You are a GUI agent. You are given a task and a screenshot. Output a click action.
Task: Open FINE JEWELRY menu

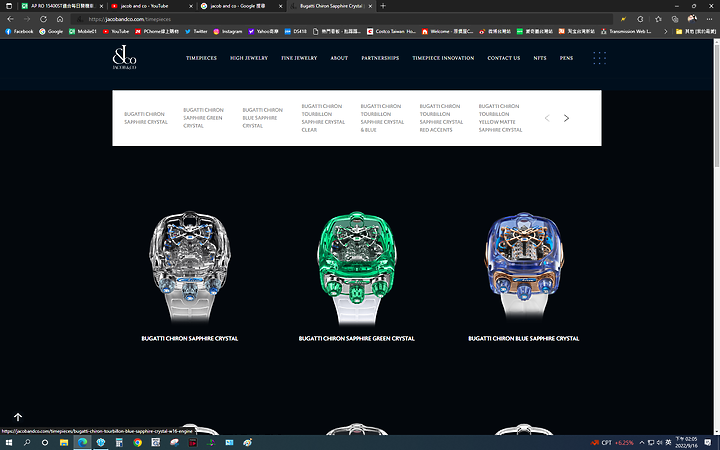click(299, 58)
